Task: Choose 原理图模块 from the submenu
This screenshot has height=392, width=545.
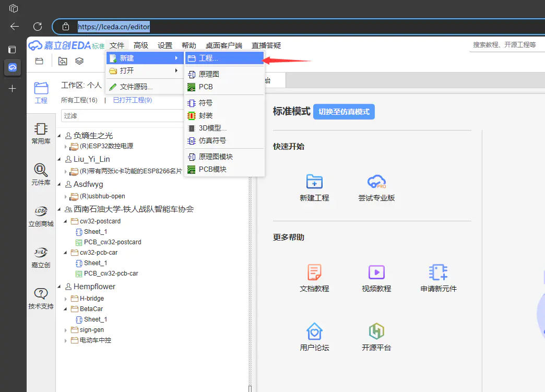Action: (x=216, y=157)
